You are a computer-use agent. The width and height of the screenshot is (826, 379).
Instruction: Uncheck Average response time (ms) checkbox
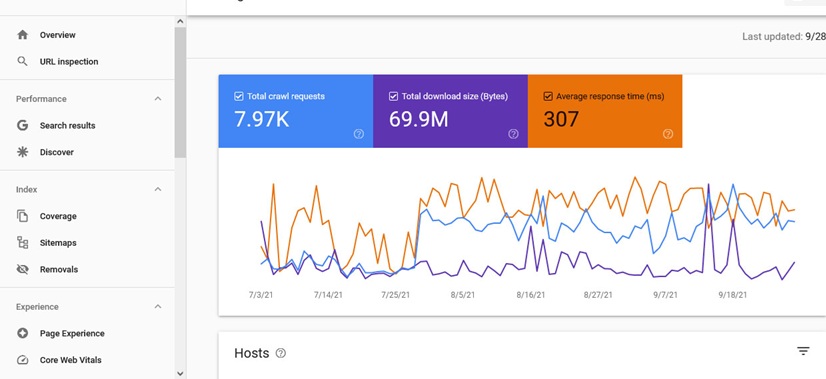coord(548,96)
